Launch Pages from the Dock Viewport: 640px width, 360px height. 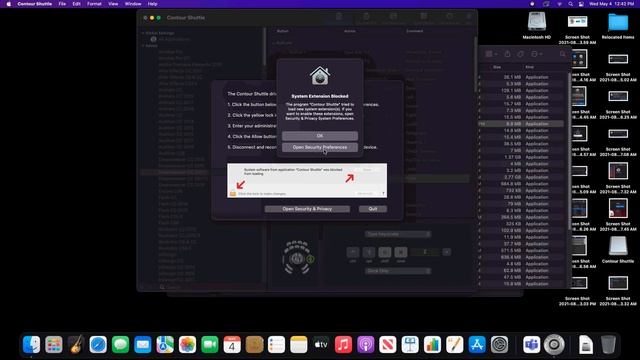pos(455,345)
